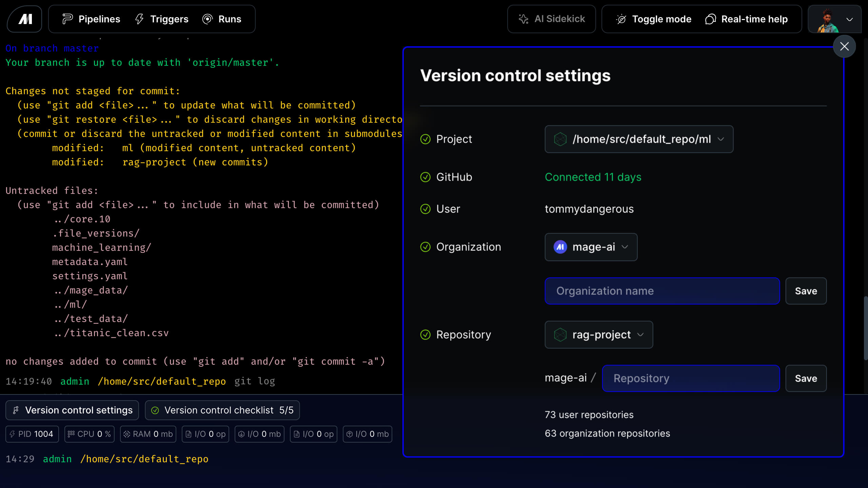This screenshot has width=868, height=488.
Task: Open the Triggers page
Action: 162,19
